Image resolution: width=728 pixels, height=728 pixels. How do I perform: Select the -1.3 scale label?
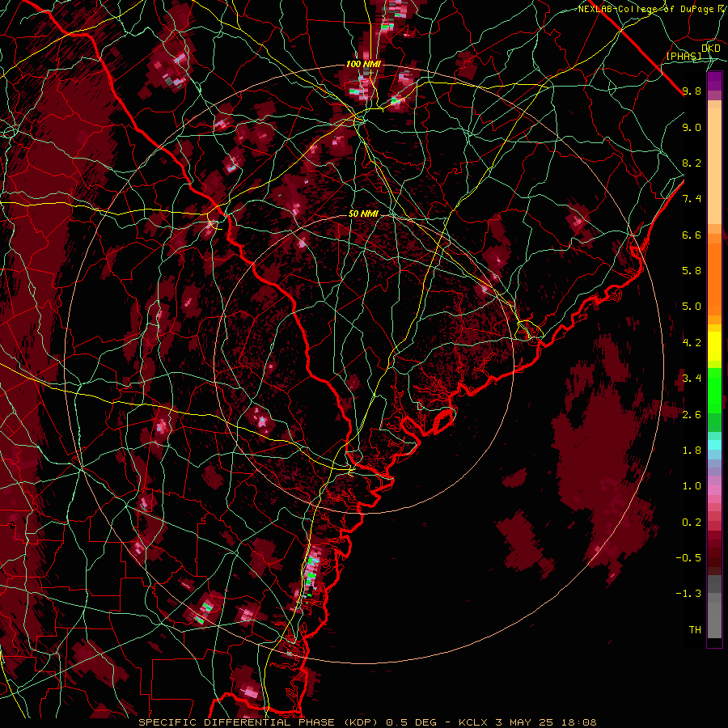(x=688, y=594)
